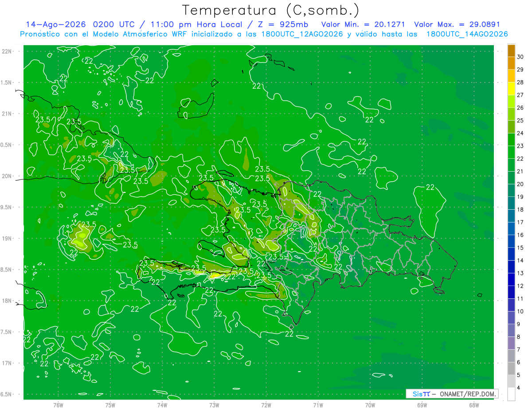Click latitude label '18N'
532x411 pixels.
coord(7,301)
